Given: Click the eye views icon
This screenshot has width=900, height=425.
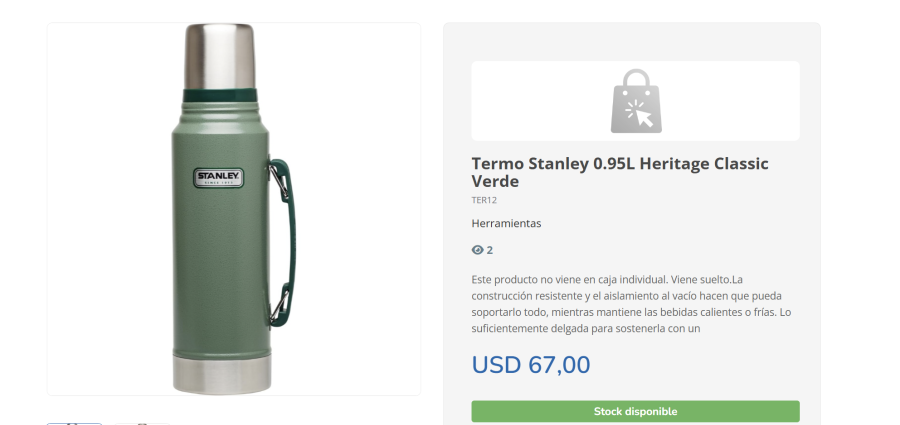Looking at the screenshot, I should (x=477, y=250).
